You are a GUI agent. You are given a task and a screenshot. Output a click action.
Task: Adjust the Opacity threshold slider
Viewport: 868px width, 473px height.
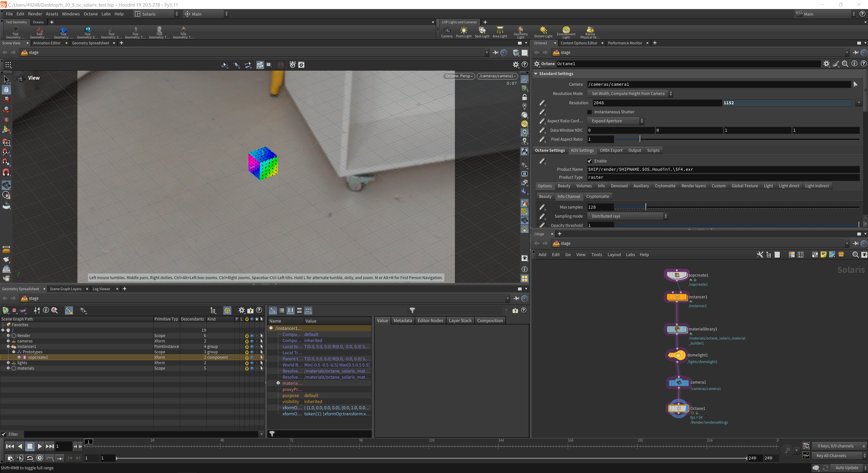coord(737,225)
